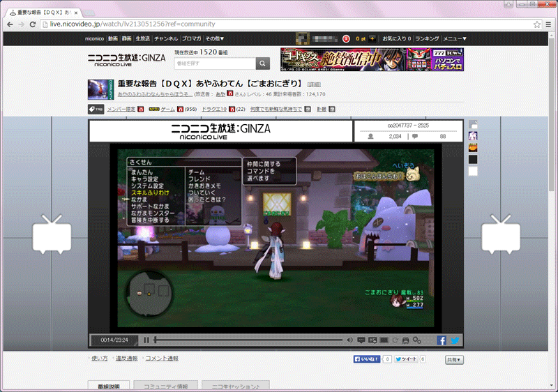Click orange sidebar icon beside player
Screen dimensions: 558x392
[473, 148]
